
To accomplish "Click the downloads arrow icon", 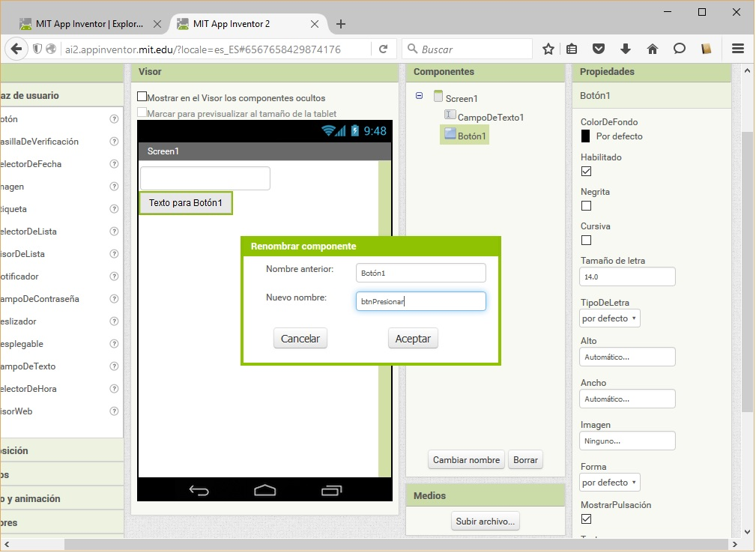I will coord(626,49).
